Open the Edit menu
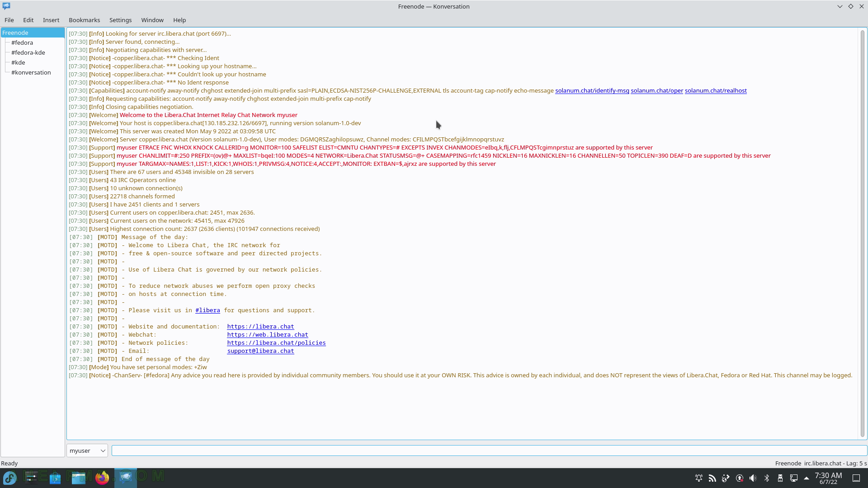 [28, 20]
